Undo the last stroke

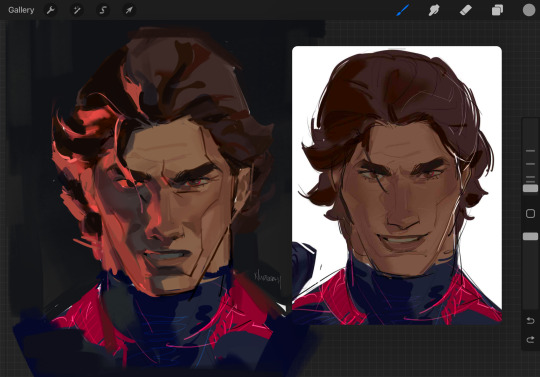click(x=530, y=321)
